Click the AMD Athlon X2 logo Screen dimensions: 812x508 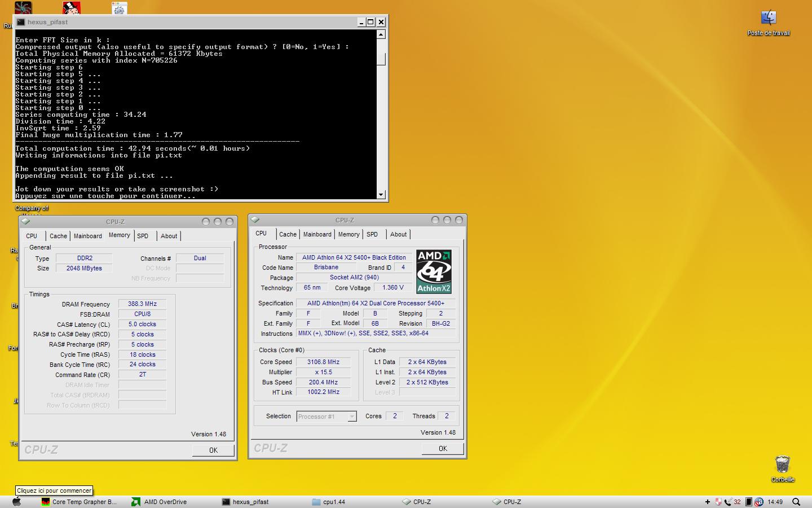click(434, 271)
